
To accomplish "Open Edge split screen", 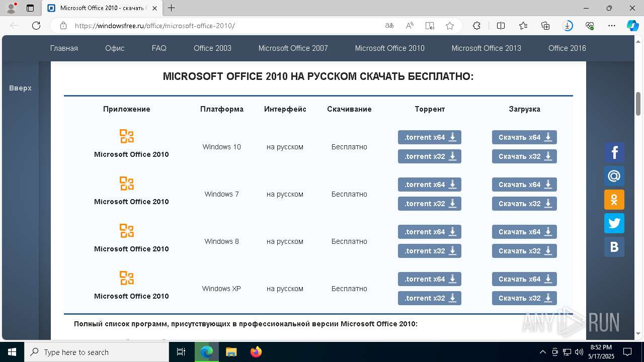I will click(x=501, y=26).
